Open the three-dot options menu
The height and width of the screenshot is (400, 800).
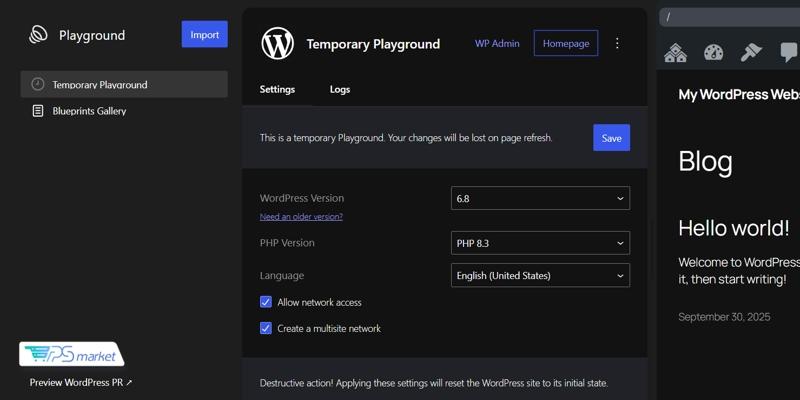(x=617, y=44)
